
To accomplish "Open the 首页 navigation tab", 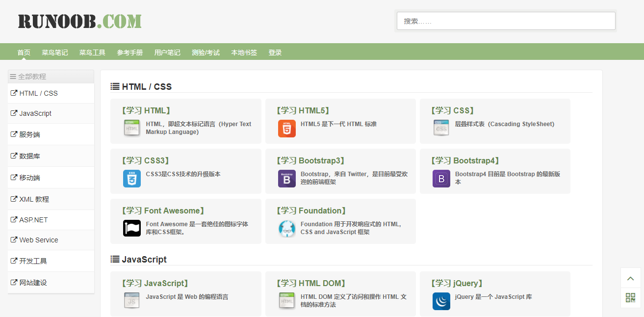I will tap(24, 53).
